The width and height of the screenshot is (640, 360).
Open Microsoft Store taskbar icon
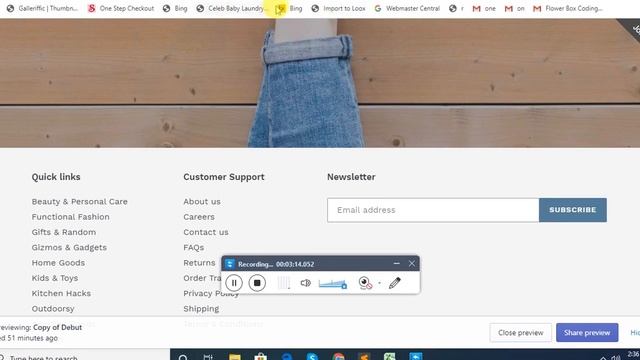click(x=260, y=357)
